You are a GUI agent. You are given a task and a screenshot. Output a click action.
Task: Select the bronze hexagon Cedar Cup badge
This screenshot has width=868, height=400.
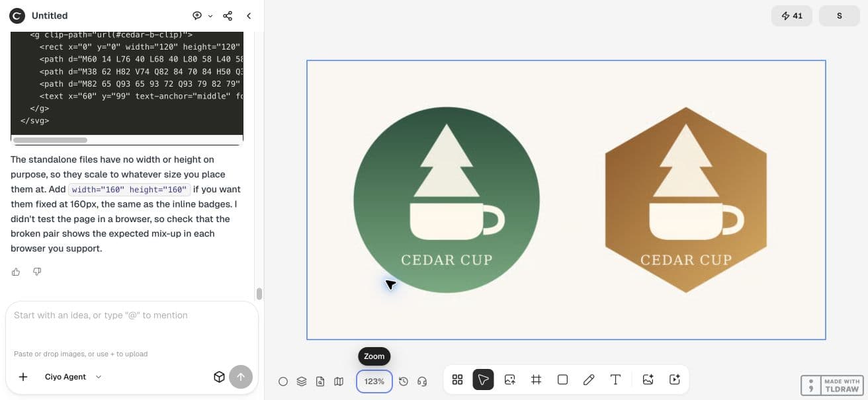(686, 200)
